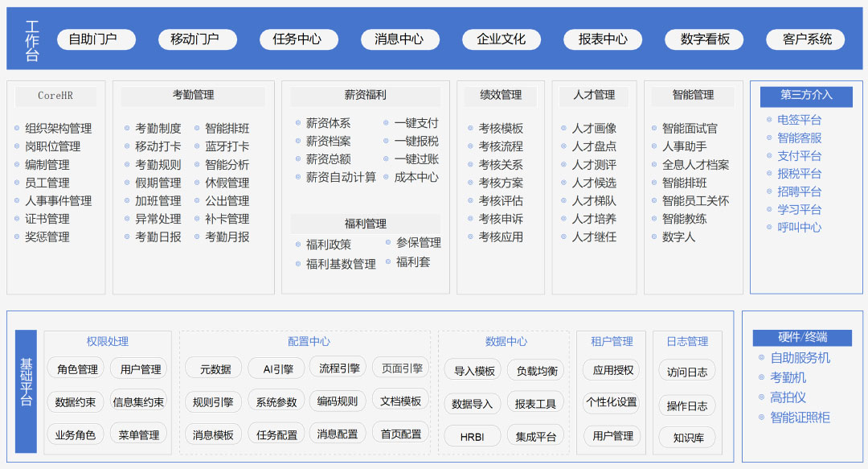Open 操作日志 in 日志管理
Viewport: 868px width, 469px height.
pos(687,405)
